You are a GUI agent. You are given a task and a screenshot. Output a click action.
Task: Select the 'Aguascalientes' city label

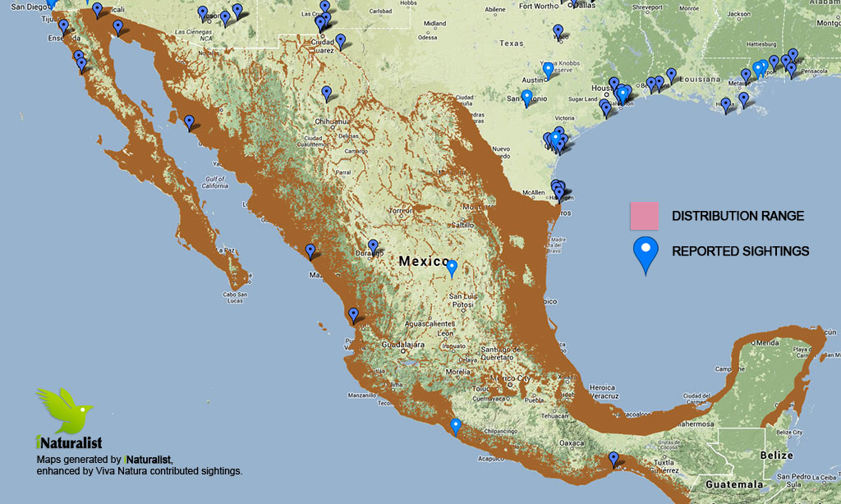(x=430, y=324)
